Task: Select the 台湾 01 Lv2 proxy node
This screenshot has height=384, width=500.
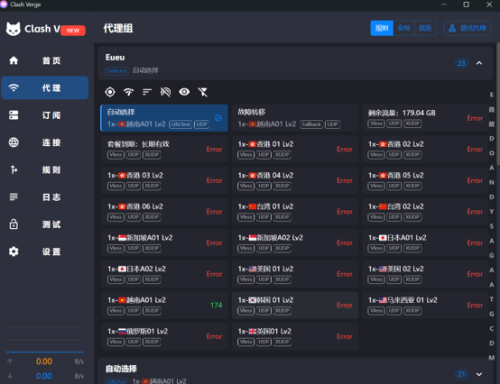Action: tap(295, 211)
